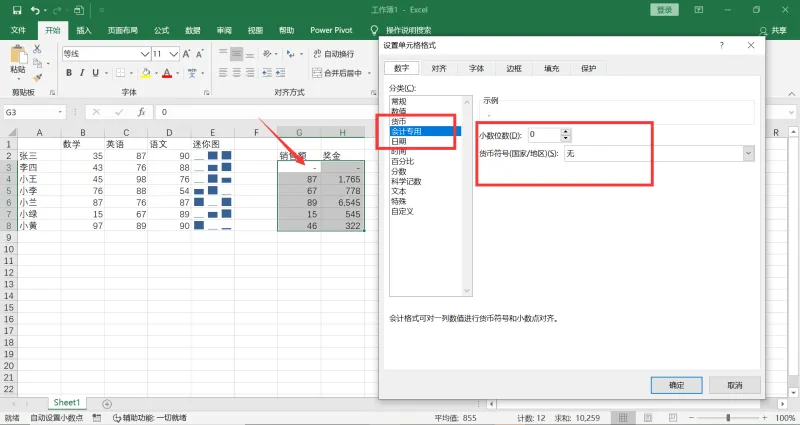Screen dimensions: 800x425
Task: Click the Decrease Font Size icon
Action: pyautogui.click(x=199, y=54)
